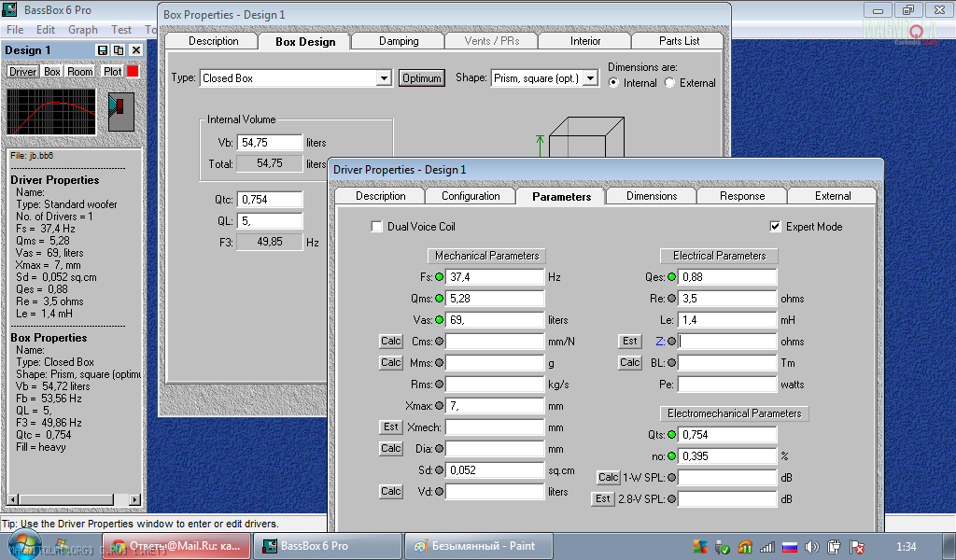Open External tab in Driver Properties
This screenshot has height=560, width=956.
tap(833, 196)
